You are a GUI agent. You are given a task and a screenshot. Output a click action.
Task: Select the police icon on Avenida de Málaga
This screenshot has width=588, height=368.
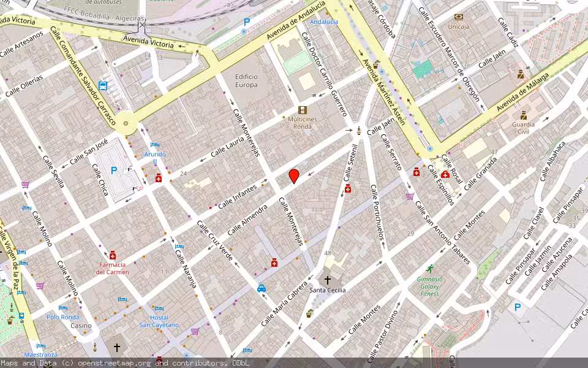[521, 74]
